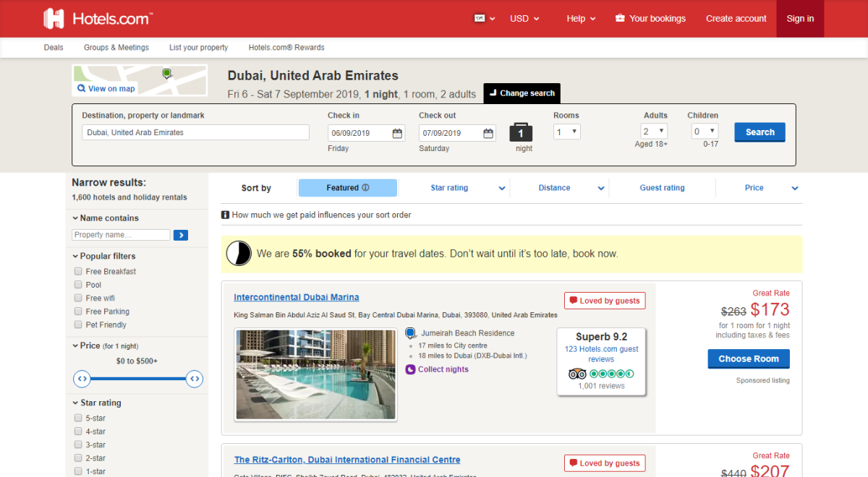Sort results by Guest rating
Viewport: 868px width, 477px height.
[x=663, y=188]
